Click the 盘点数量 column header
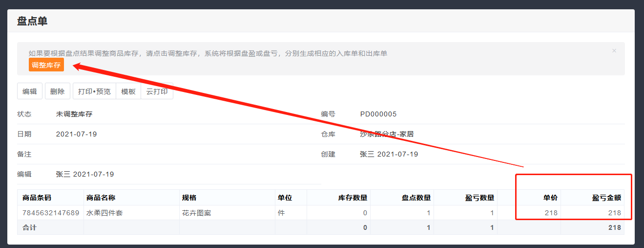 tap(416, 198)
